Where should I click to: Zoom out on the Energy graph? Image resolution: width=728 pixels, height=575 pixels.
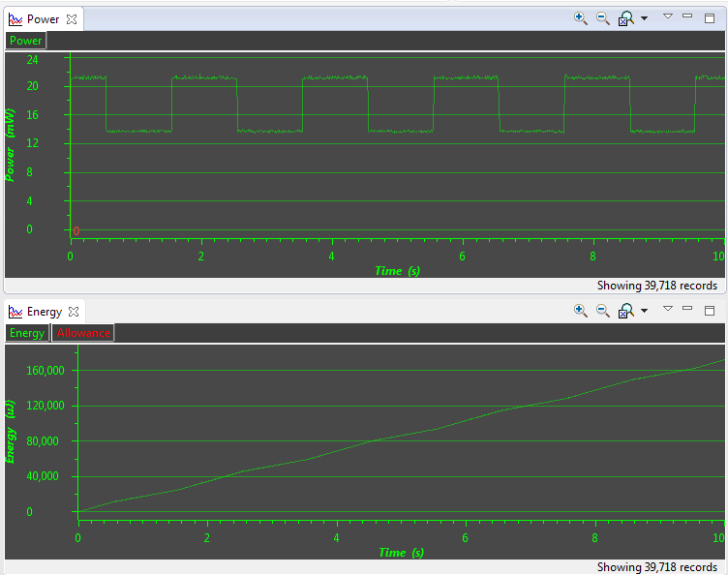603,311
